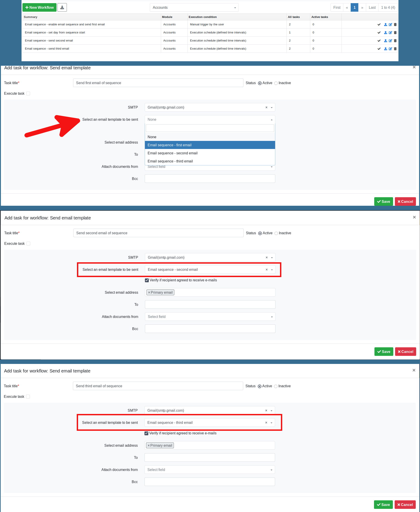Edit the 'enable email sequence and send first email' workflow
This screenshot has width=420, height=512.
[x=390, y=24]
